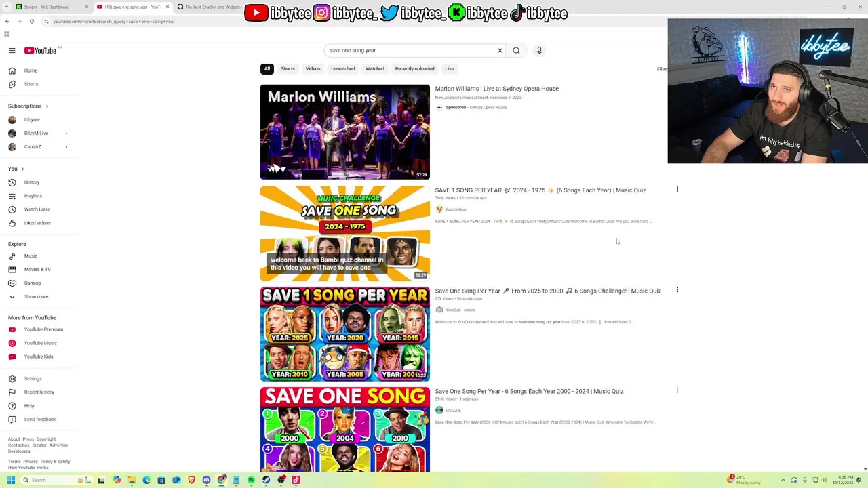Open Windows Start menu

tap(10, 480)
